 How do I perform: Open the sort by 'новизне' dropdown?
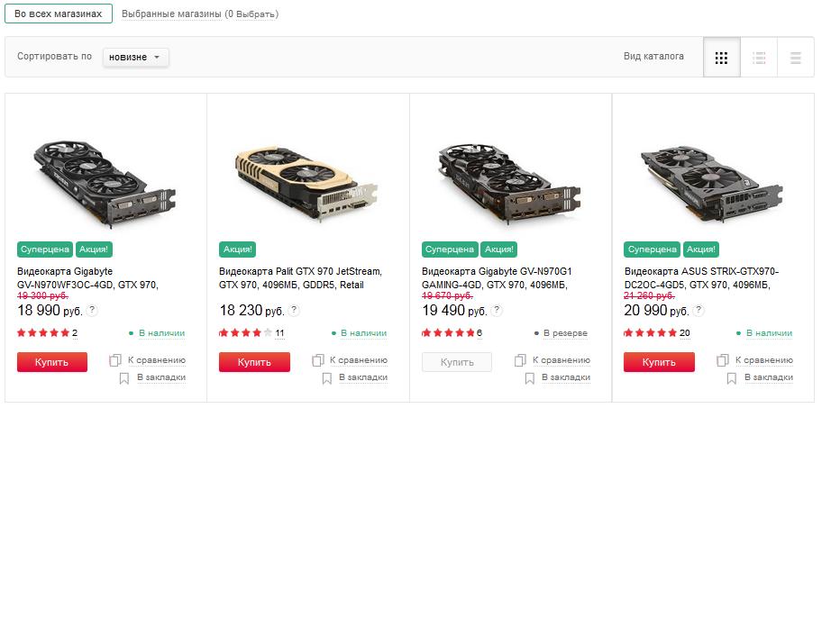[135, 58]
